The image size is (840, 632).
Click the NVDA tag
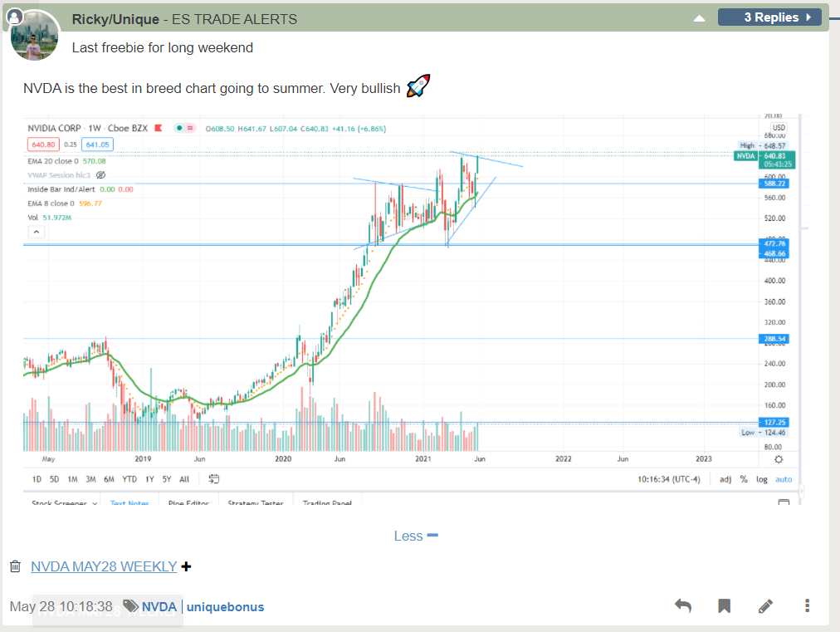159,606
